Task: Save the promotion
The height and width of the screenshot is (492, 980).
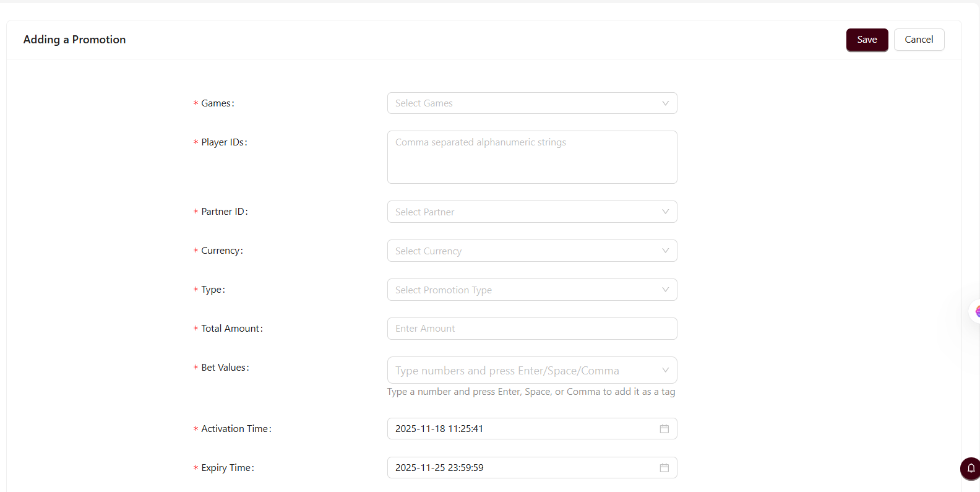Action: click(867, 40)
